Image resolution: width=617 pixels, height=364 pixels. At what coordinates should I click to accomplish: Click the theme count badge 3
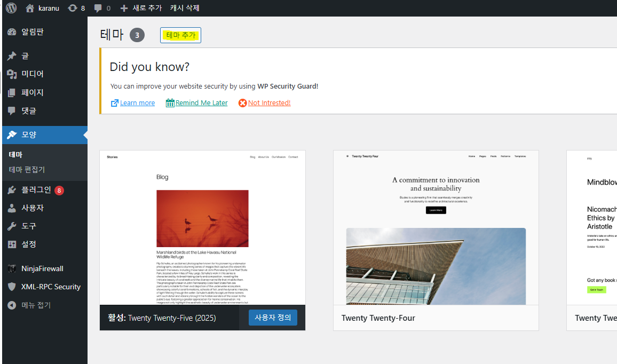click(x=137, y=35)
